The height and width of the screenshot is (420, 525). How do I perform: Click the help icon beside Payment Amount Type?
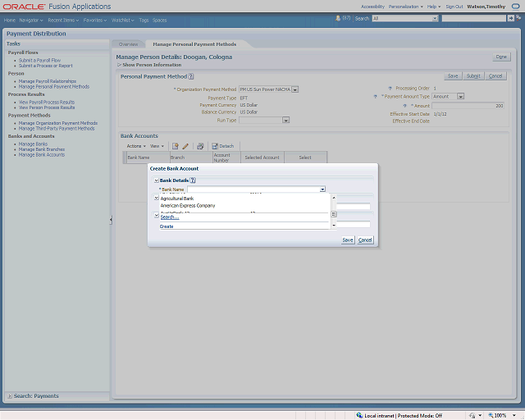pyautogui.click(x=375, y=97)
